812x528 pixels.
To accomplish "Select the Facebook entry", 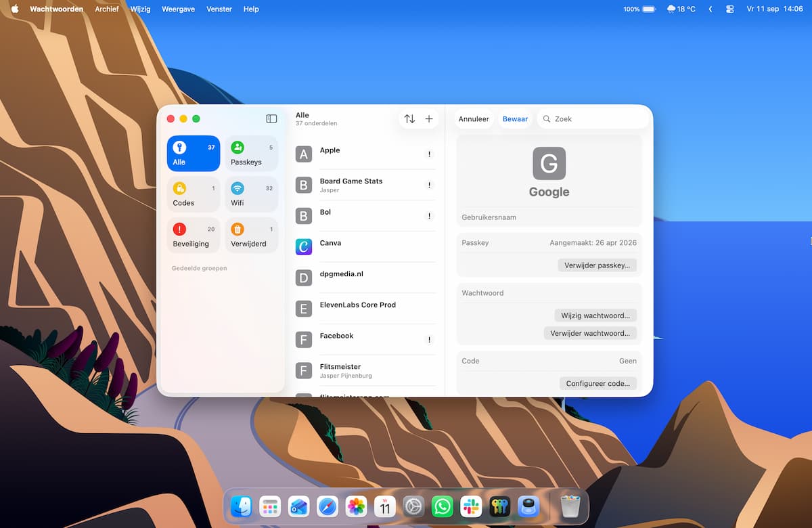I will pos(365,340).
